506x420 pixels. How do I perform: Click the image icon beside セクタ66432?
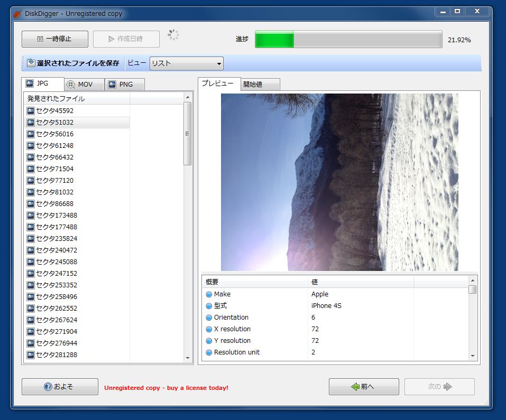[31, 157]
